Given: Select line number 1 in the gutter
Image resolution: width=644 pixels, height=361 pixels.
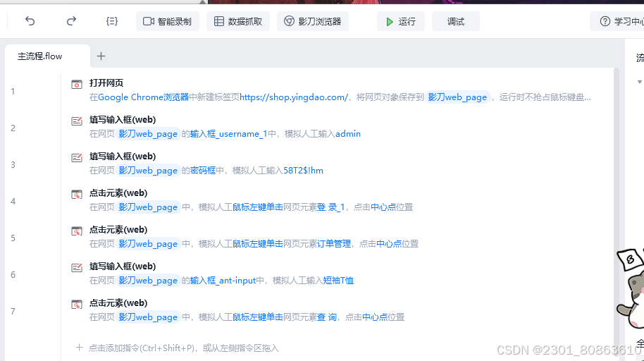Looking at the screenshot, I should [13, 91].
